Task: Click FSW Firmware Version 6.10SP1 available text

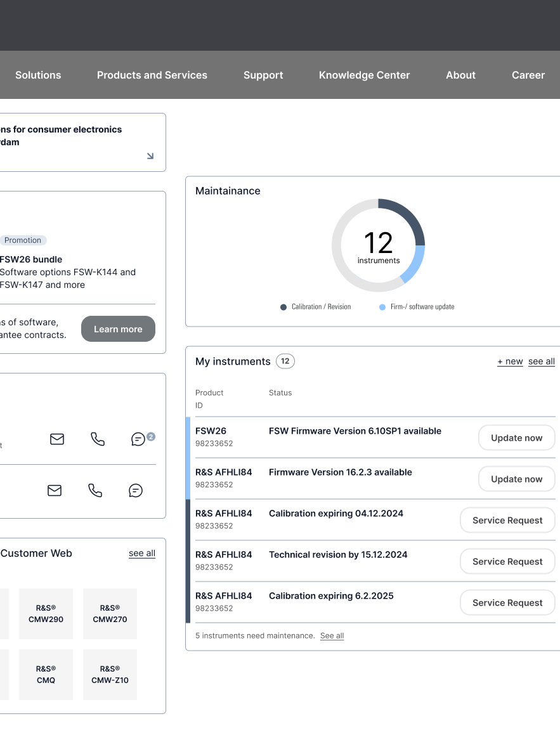Action: coord(355,431)
